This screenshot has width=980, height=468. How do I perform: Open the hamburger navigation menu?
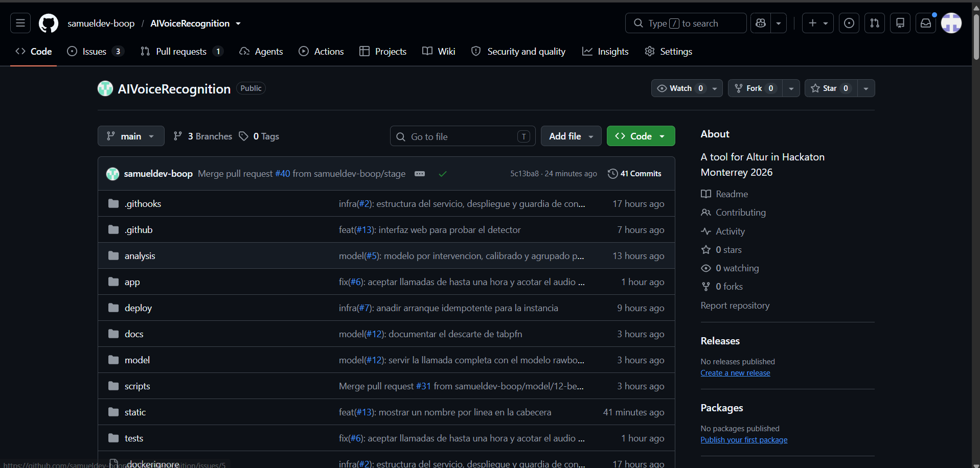(20, 23)
